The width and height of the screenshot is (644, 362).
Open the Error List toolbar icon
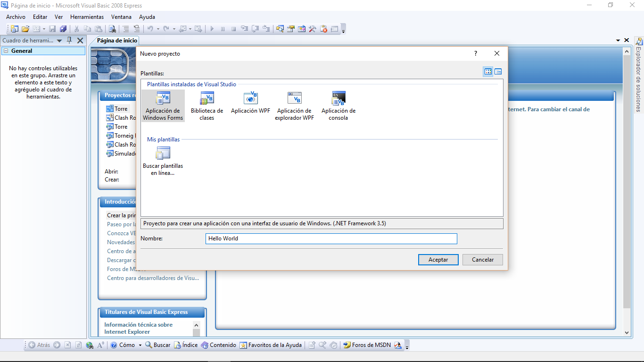pyautogui.click(x=323, y=29)
